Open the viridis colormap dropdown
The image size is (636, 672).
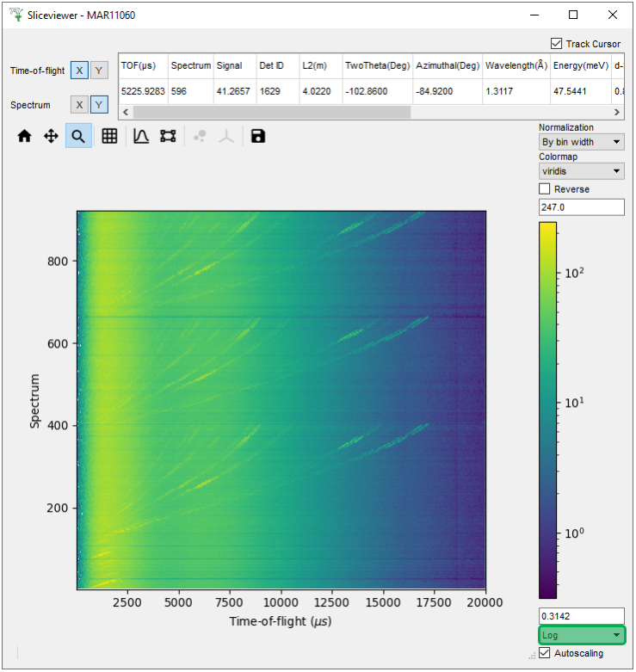coord(581,171)
